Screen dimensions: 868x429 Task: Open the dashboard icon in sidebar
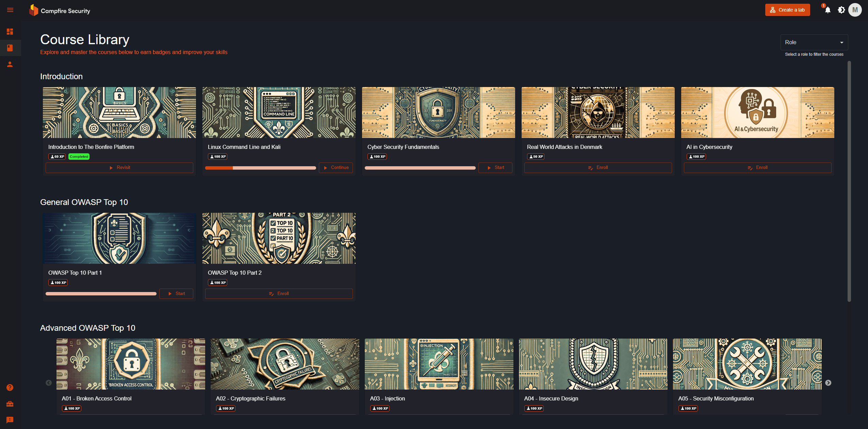tap(10, 32)
